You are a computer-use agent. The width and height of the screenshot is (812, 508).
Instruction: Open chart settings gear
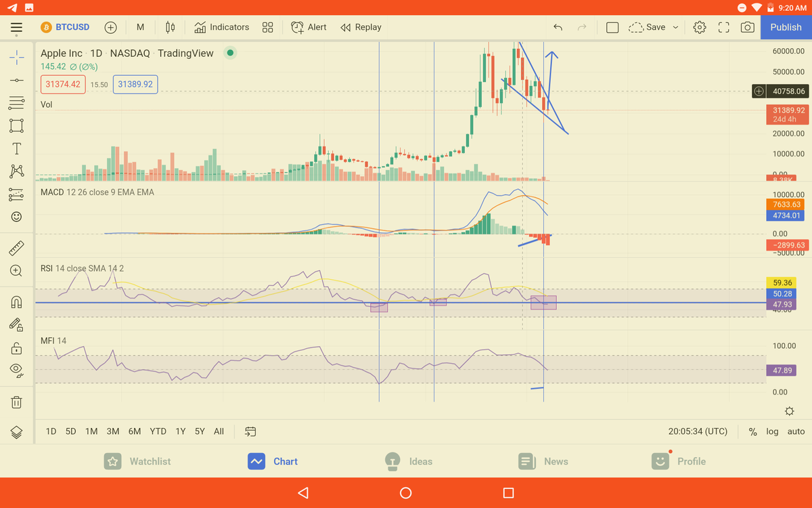pos(700,27)
